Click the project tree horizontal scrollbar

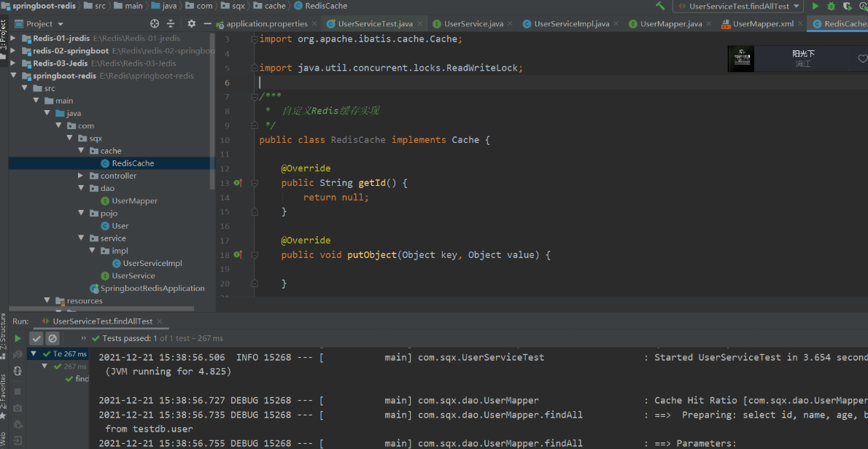tap(101, 309)
